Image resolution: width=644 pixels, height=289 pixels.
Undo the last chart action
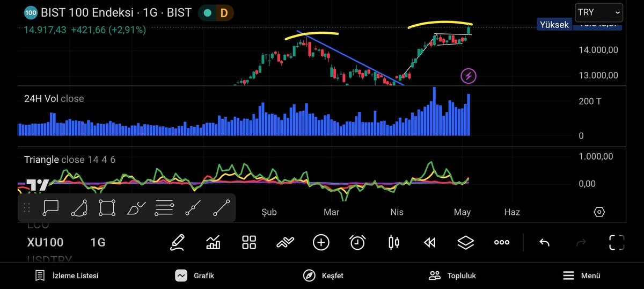click(544, 242)
